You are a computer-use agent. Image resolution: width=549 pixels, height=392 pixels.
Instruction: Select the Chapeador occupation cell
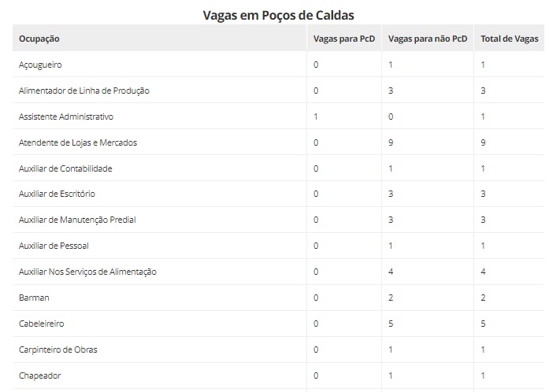39,375
